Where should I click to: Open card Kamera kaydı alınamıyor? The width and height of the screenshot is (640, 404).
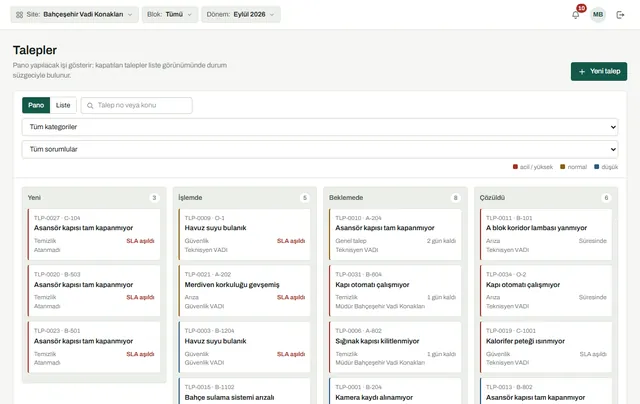(x=395, y=391)
